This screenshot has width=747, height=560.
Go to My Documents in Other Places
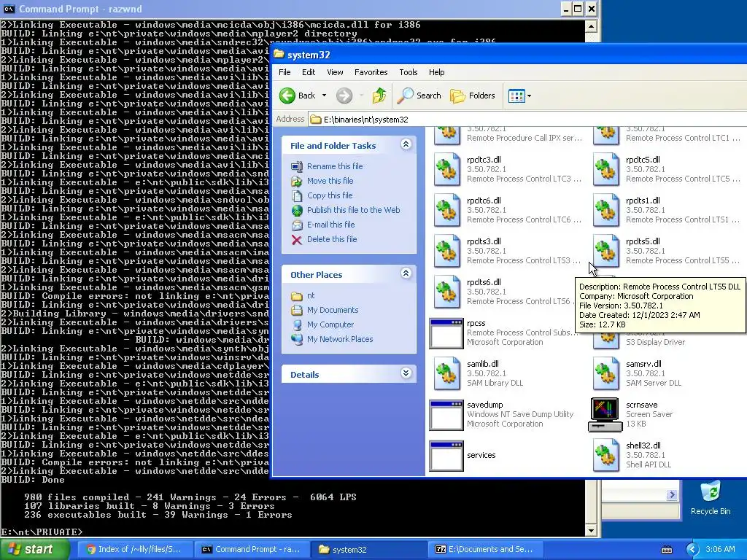333,310
